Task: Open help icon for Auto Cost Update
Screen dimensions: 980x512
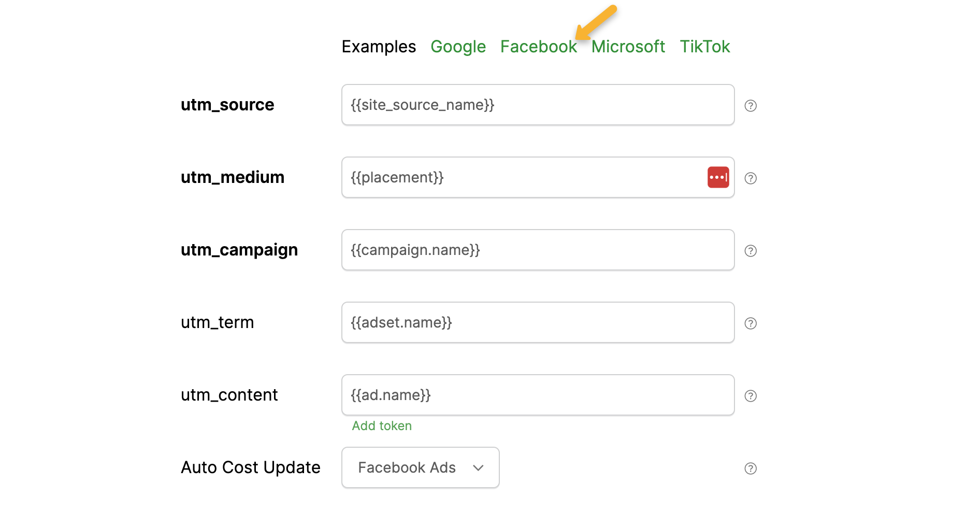Action: [x=750, y=468]
